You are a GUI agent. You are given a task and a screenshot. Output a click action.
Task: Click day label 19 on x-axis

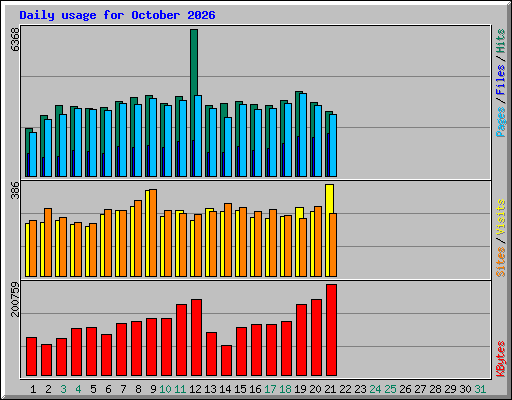coord(300,389)
